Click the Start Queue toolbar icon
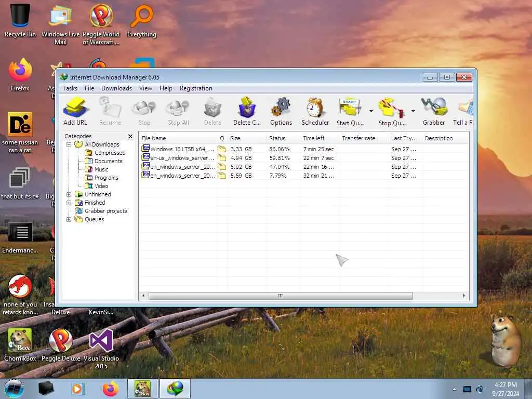Viewport: 532px width, 399px height. [350, 111]
